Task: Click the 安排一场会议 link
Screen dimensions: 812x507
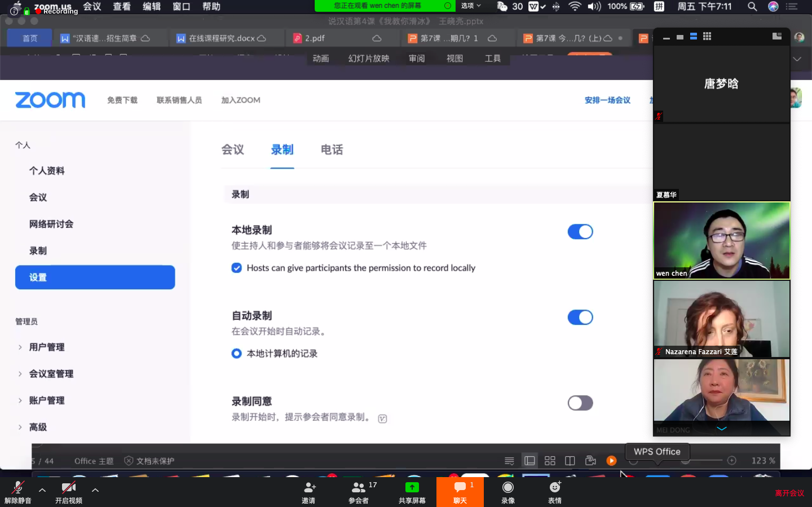Action: [x=607, y=100]
